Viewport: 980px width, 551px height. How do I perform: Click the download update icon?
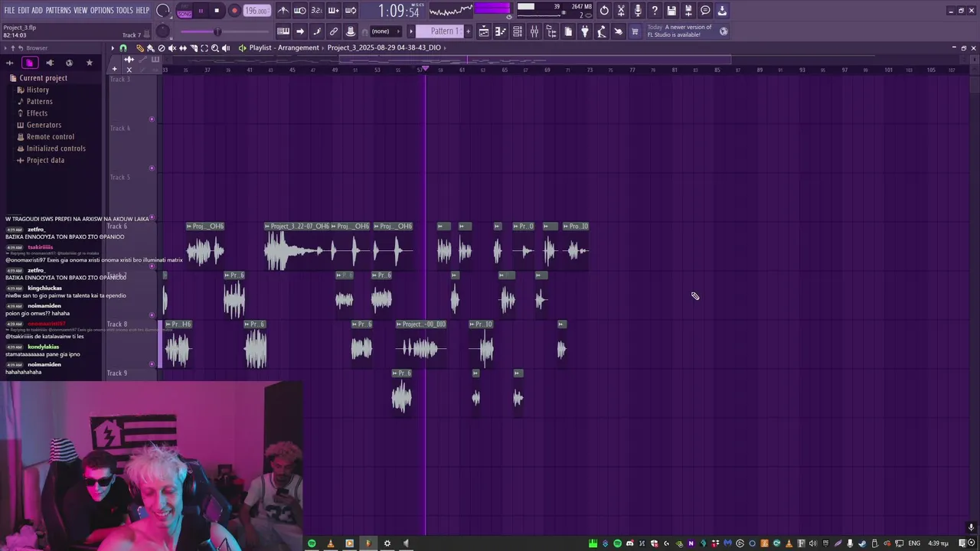coord(722,11)
